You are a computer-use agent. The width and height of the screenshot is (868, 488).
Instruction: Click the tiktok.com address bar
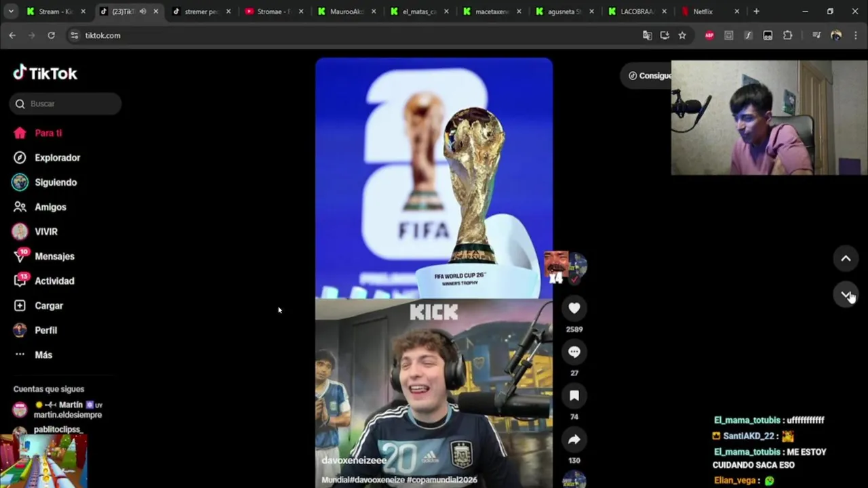coord(353,35)
